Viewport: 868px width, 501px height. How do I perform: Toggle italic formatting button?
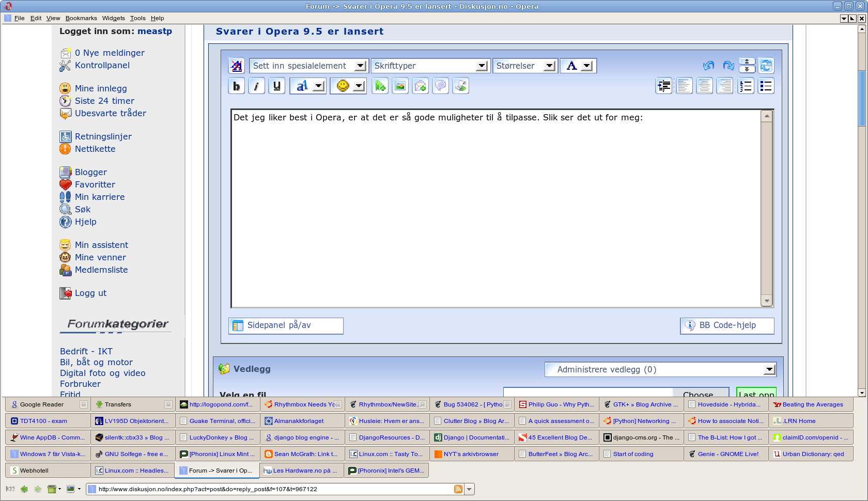tap(256, 86)
